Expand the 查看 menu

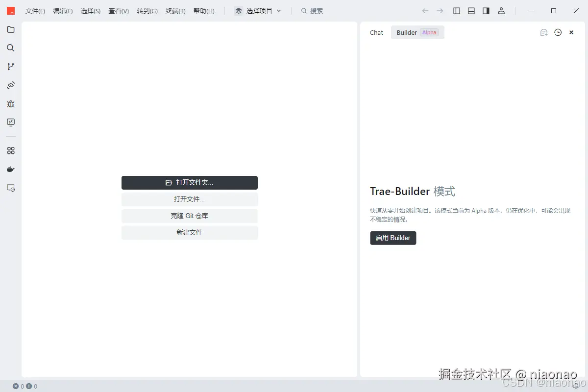pyautogui.click(x=118, y=10)
